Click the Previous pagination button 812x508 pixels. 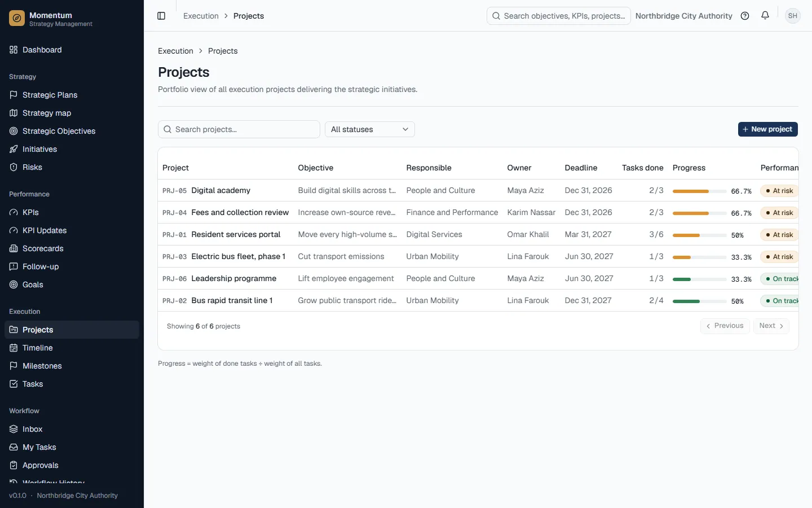coord(725,326)
